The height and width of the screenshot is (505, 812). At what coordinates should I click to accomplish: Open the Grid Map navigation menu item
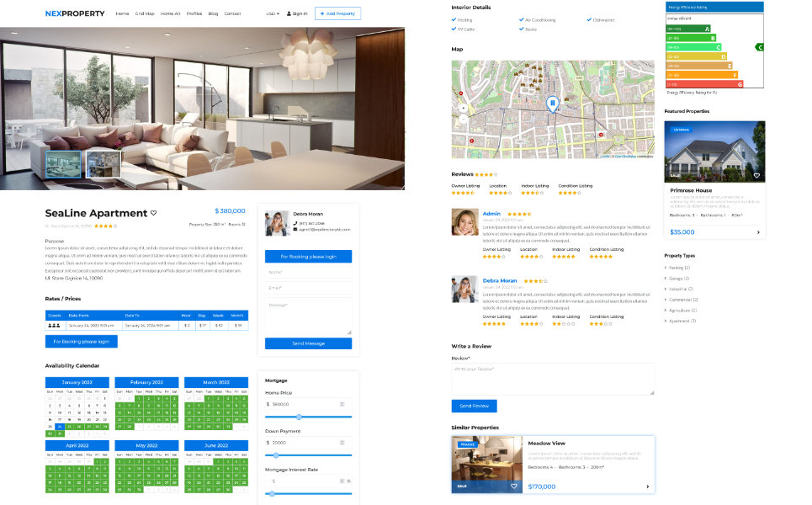click(x=145, y=13)
